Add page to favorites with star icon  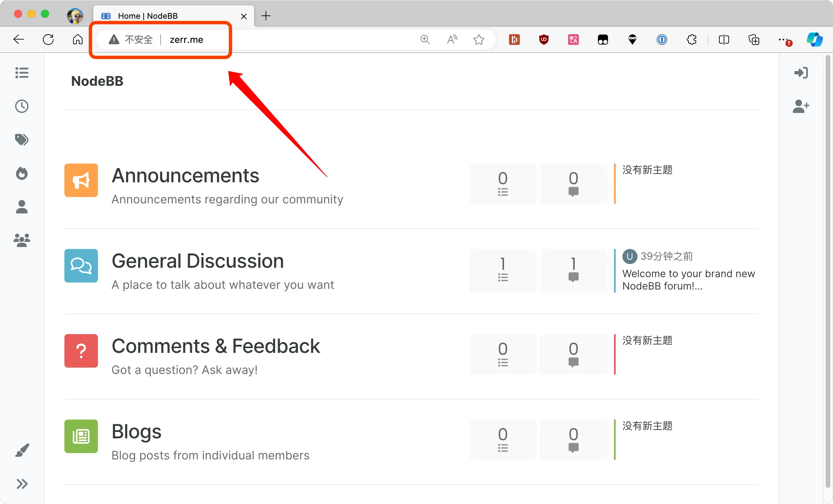click(x=479, y=40)
